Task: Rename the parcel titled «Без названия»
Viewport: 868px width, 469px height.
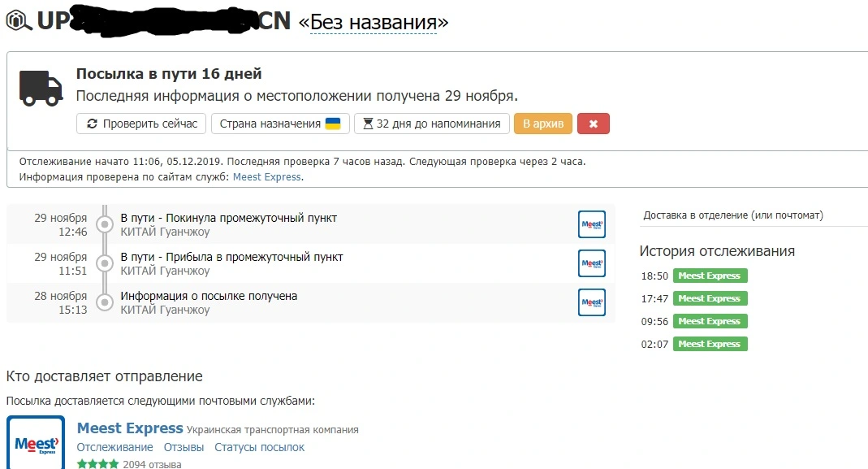Action: coord(374,22)
